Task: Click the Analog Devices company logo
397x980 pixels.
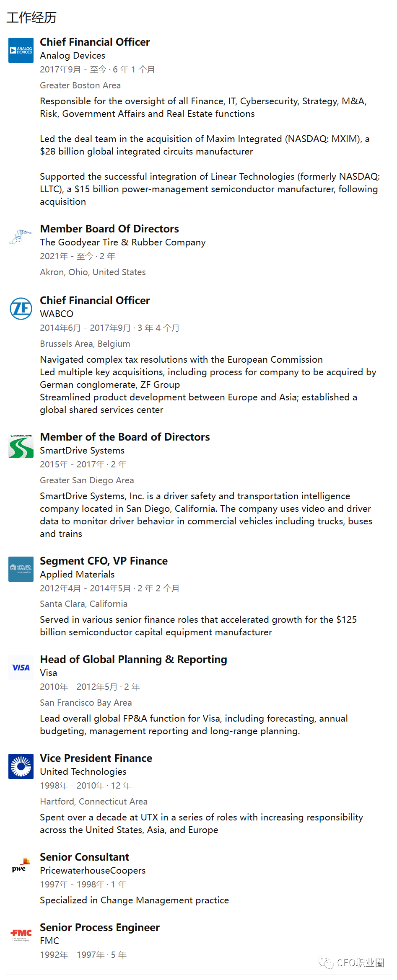Action: [21, 50]
